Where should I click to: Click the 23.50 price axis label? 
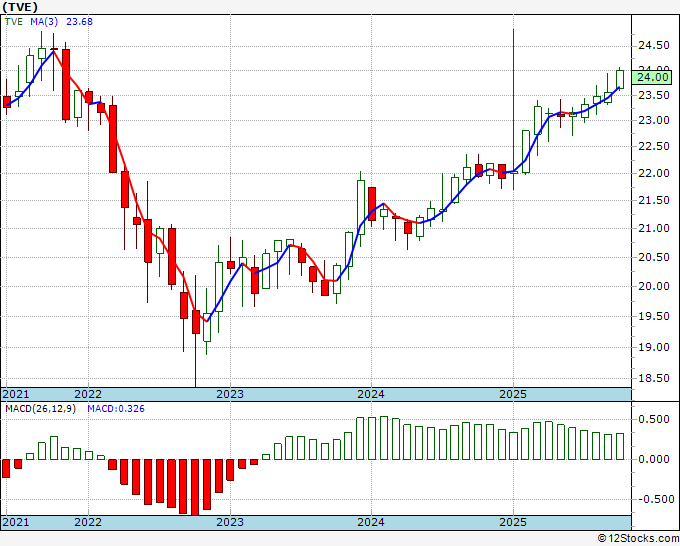pyautogui.click(x=654, y=95)
